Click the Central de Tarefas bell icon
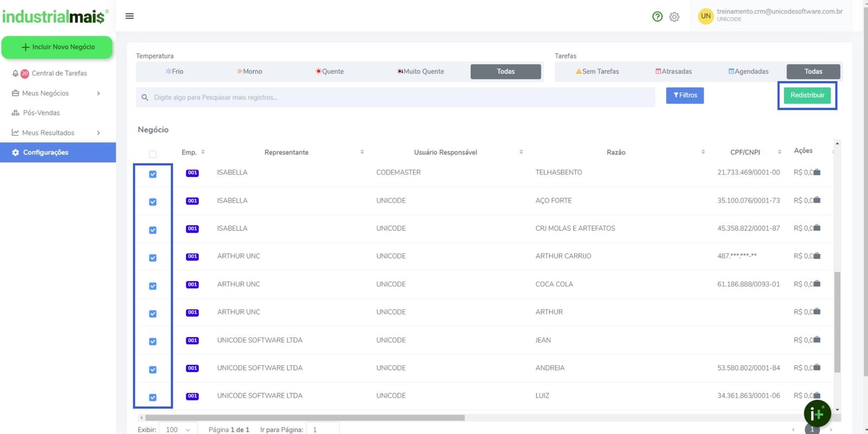The height and width of the screenshot is (434, 868). click(15, 73)
